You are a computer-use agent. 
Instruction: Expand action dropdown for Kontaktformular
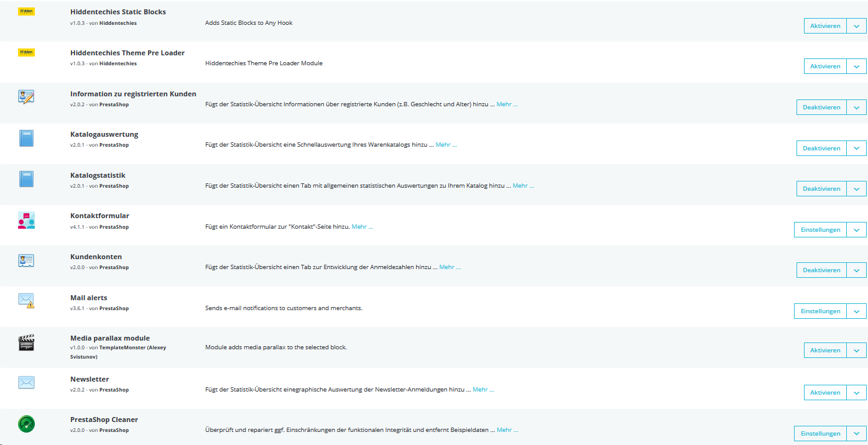(856, 230)
